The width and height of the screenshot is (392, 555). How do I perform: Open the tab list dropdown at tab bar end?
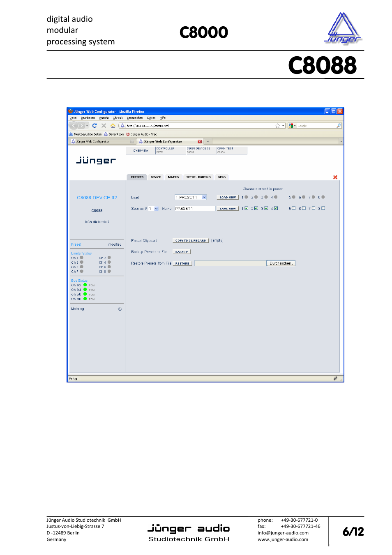341,141
